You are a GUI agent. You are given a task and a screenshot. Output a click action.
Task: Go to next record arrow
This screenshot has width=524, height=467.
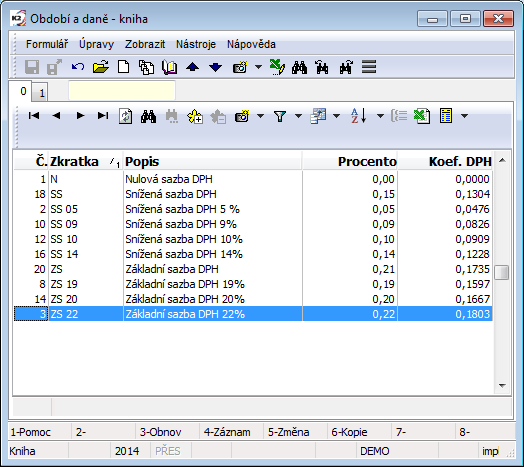pyautogui.click(x=80, y=116)
